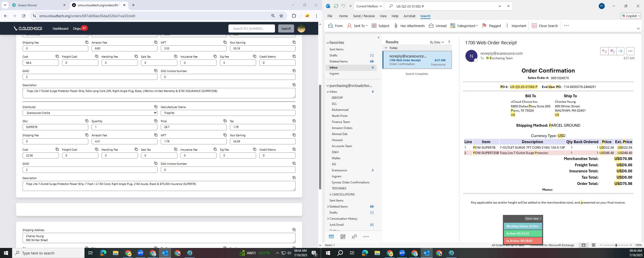Image resolution: width=644 pixels, height=258 pixels.
Task: Bookmark this page with star icon
Action: [x=281, y=16]
